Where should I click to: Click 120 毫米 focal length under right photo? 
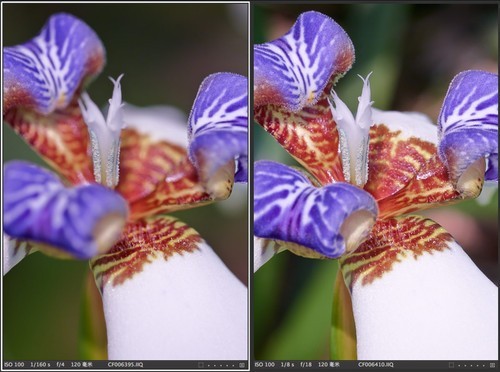point(329,365)
